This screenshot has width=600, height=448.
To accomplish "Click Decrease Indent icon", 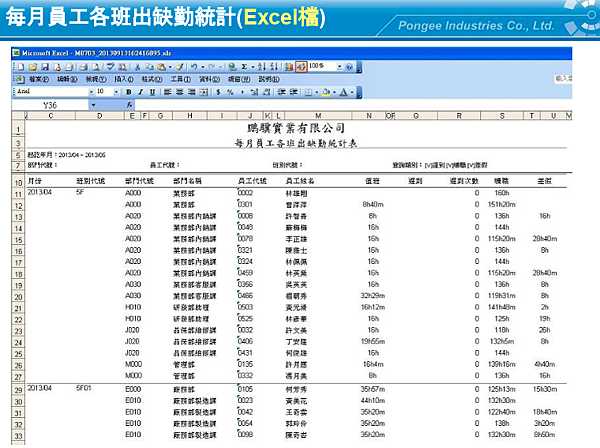I will tap(282, 92).
